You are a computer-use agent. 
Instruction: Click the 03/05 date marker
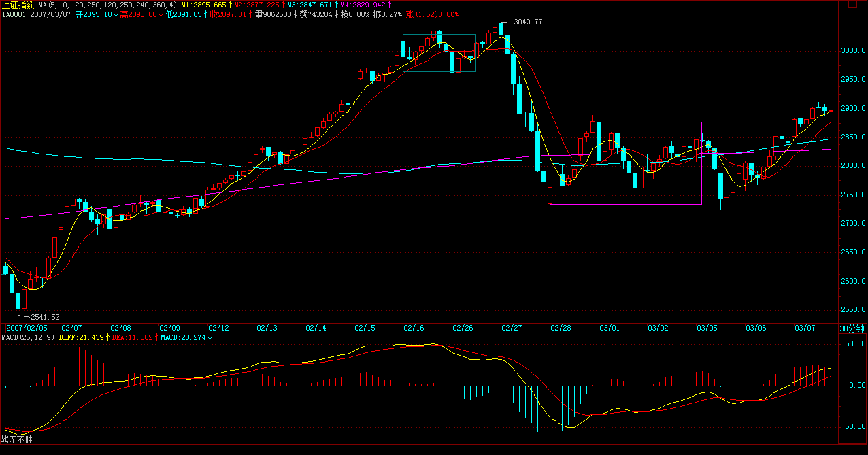[x=707, y=328]
